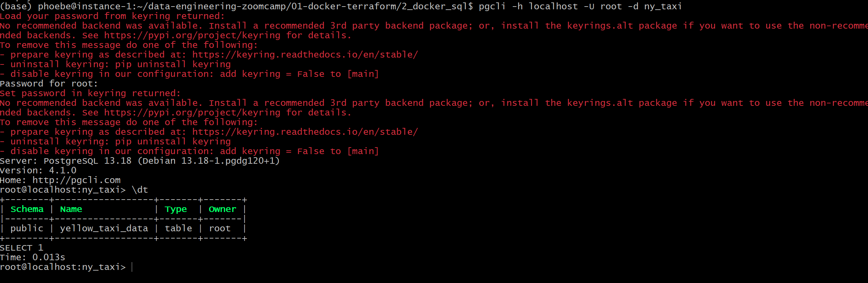Open the keyring.readthedocs.io stable docs link
Viewport: 868px width, 283px height.
[x=305, y=55]
